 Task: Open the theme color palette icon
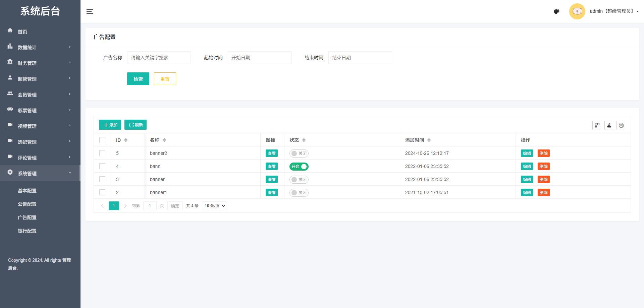[x=556, y=11]
